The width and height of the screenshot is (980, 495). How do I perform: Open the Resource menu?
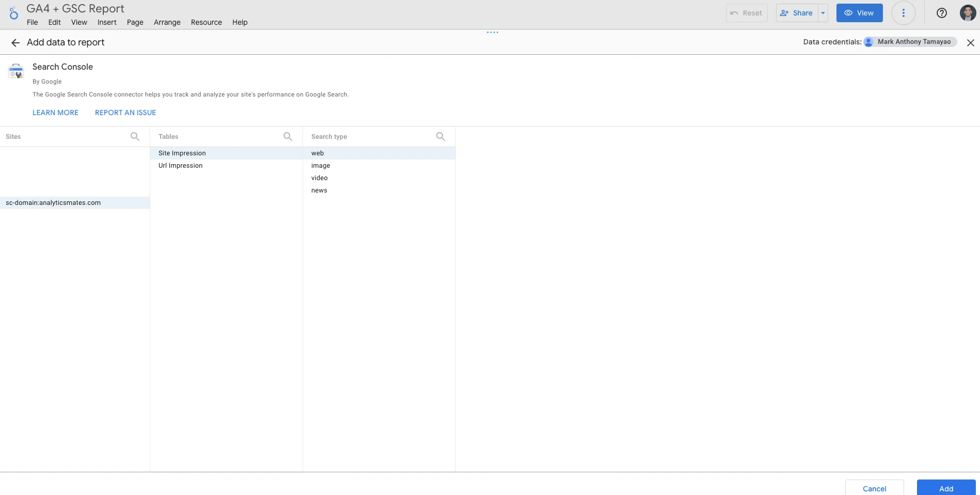click(207, 22)
